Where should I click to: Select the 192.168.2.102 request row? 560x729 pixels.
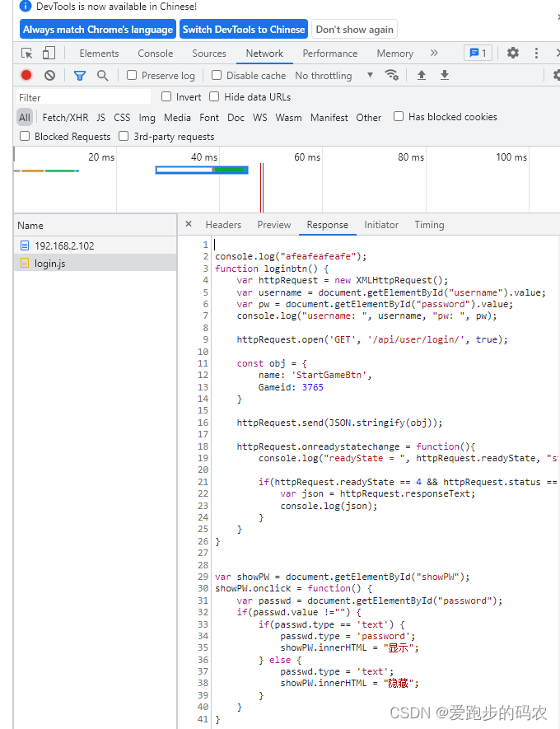[96, 245]
